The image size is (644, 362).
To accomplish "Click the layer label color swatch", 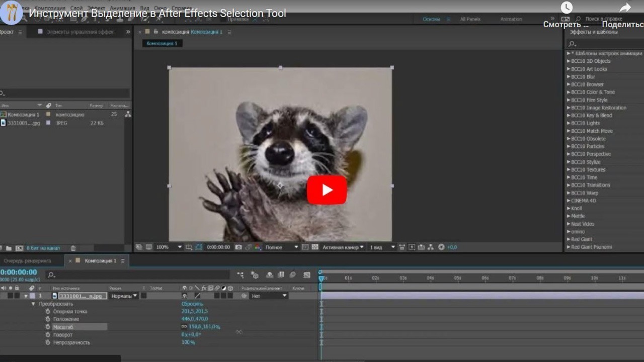I will click(32, 296).
